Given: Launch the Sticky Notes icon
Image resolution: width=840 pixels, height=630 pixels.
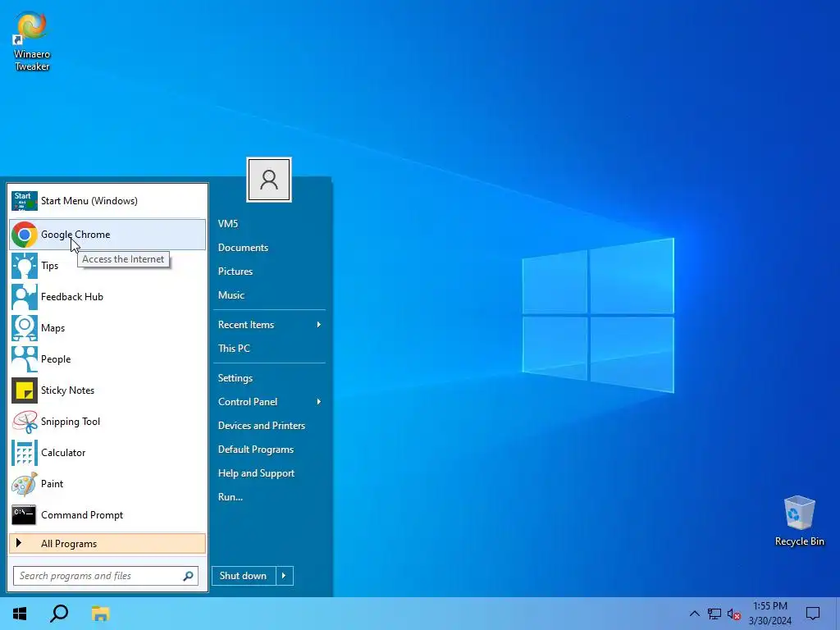Looking at the screenshot, I should 25,390.
